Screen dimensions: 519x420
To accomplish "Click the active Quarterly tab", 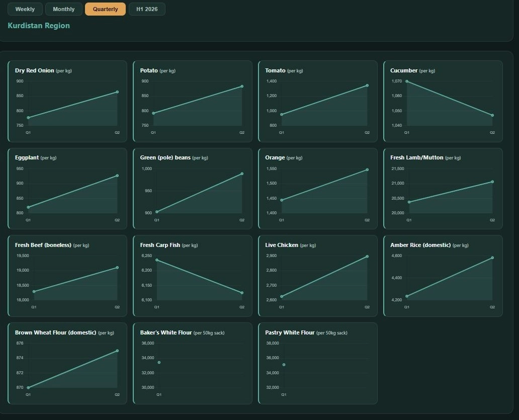I will pyautogui.click(x=105, y=9).
